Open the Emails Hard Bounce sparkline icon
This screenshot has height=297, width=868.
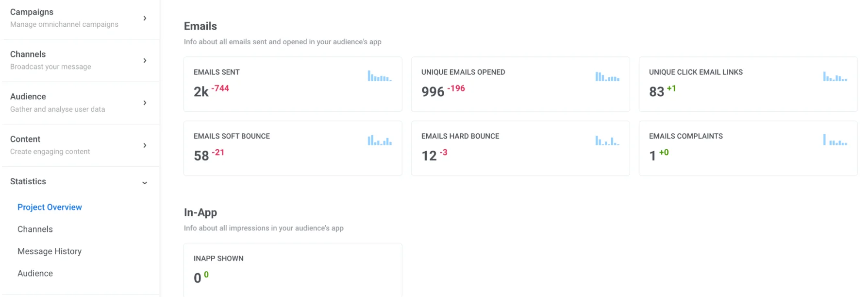coord(607,141)
